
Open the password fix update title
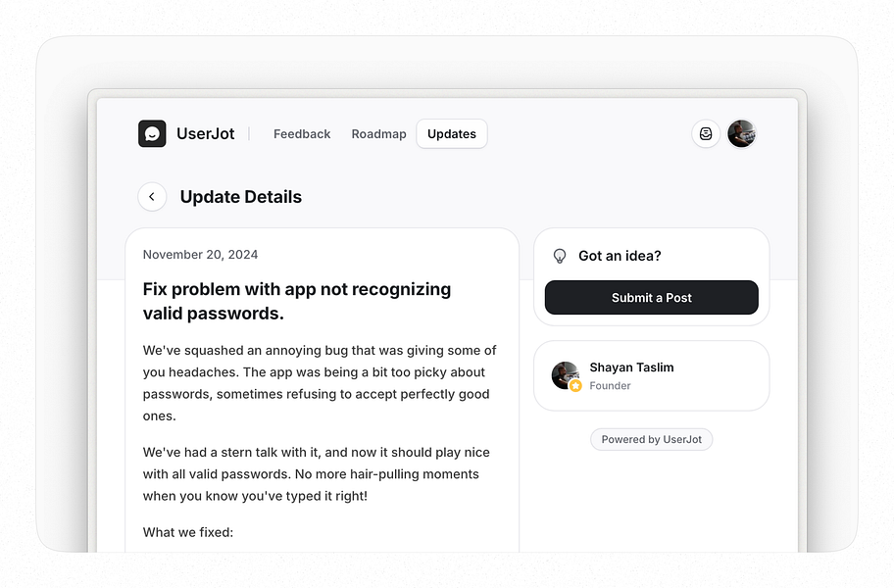296,301
